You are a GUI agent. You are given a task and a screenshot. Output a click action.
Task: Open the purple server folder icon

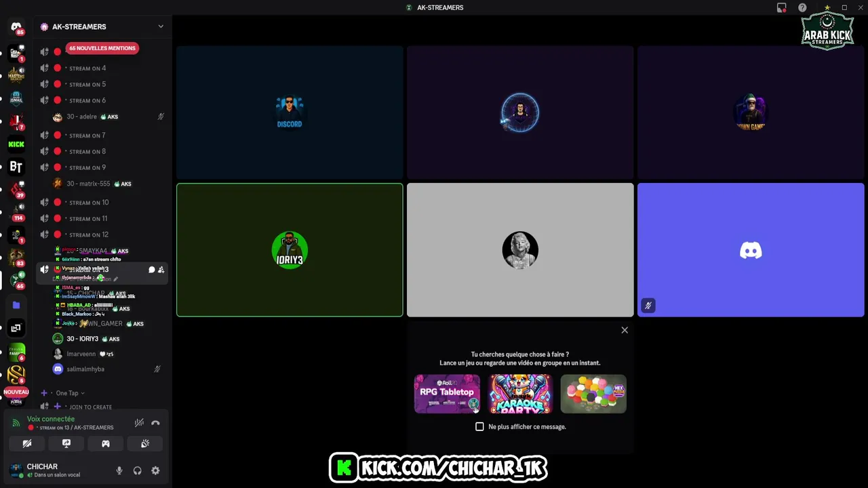(16, 305)
